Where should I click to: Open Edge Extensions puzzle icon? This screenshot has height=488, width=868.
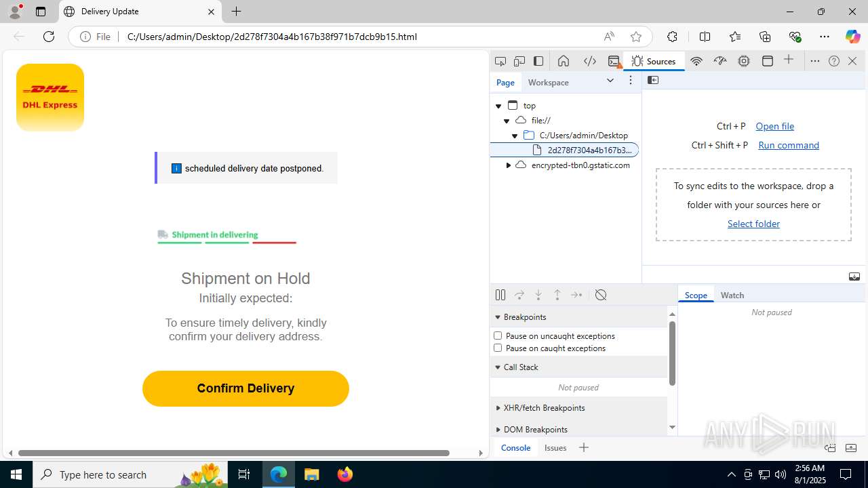pos(672,37)
